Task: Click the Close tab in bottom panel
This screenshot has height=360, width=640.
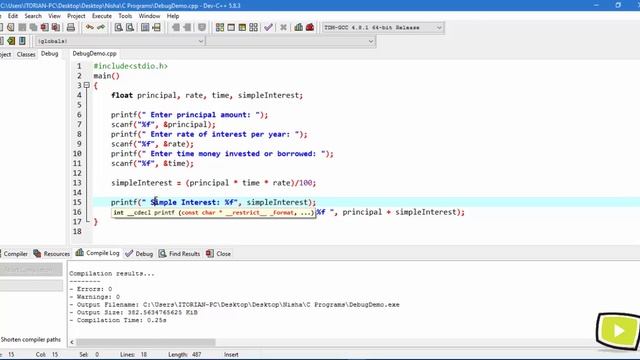Action: click(x=218, y=253)
